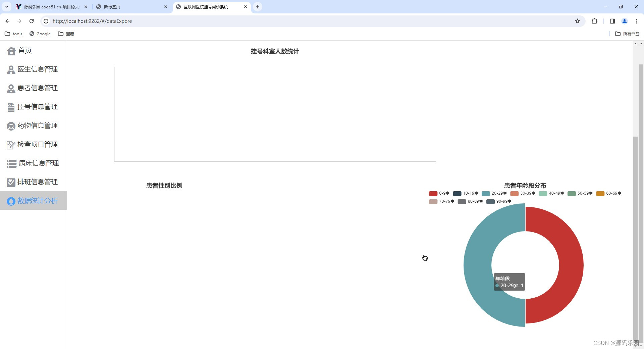The image size is (644, 349).
Task: Click the medicine icon beside 药物信息管理
Action: 11,126
